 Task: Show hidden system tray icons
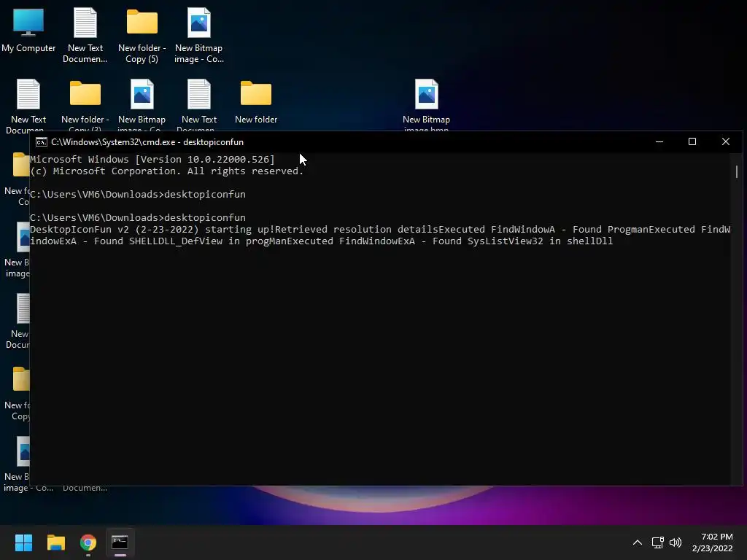[638, 542]
